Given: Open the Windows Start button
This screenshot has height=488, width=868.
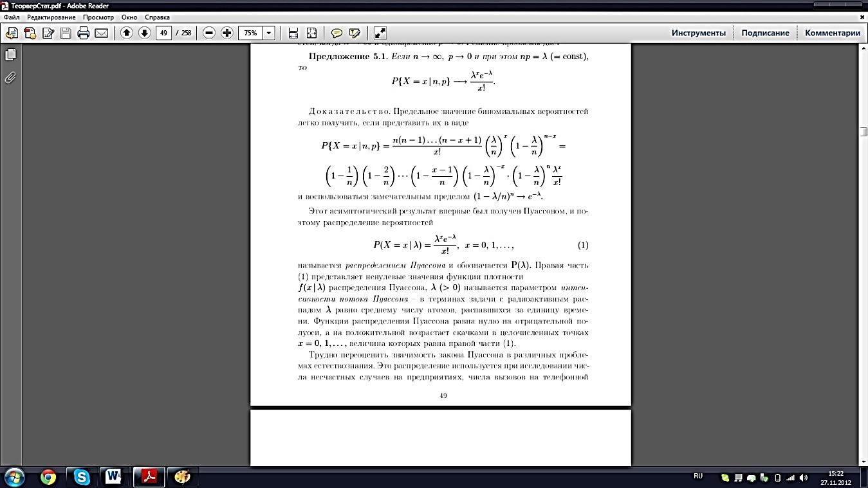Looking at the screenshot, I should (14, 477).
